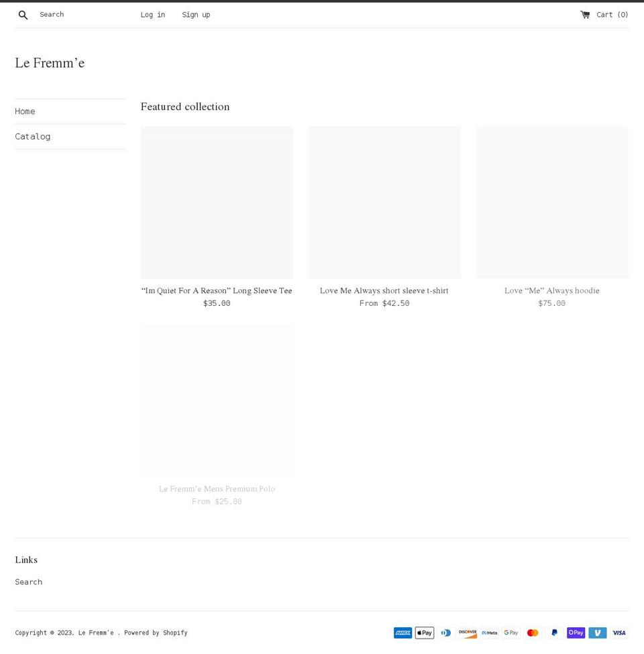This screenshot has height=654, width=644.
Task: Open the Log in link
Action: (x=153, y=15)
